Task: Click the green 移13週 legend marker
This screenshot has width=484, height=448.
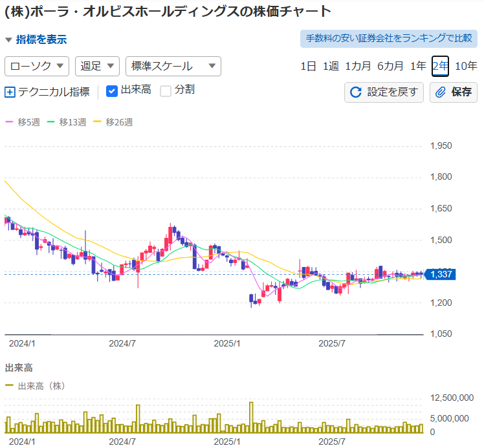Action: 52,122
